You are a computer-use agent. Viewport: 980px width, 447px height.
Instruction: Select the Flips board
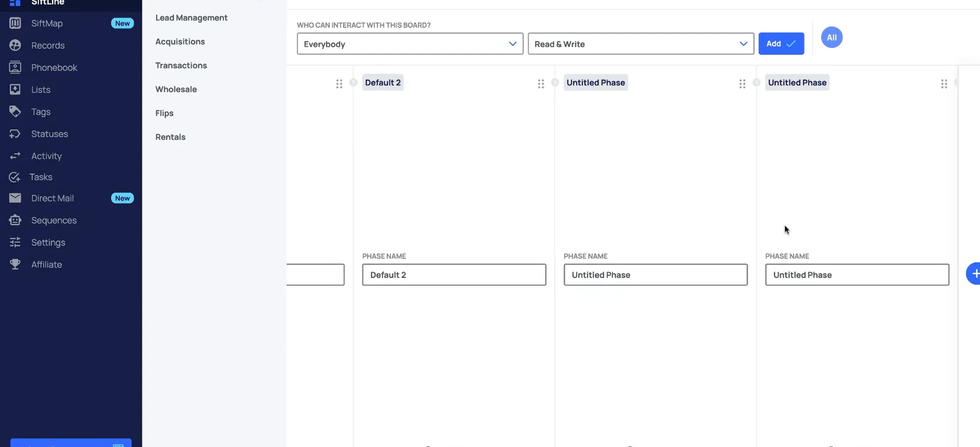(x=164, y=113)
